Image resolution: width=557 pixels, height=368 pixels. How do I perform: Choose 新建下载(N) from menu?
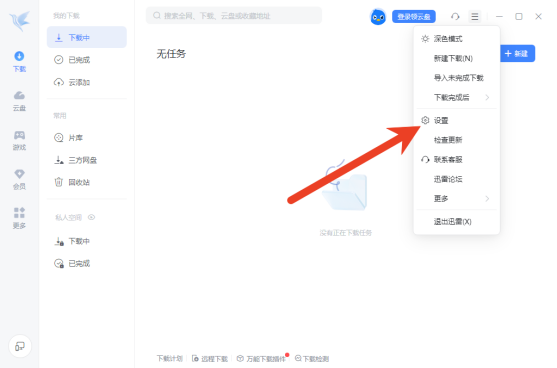457,58
